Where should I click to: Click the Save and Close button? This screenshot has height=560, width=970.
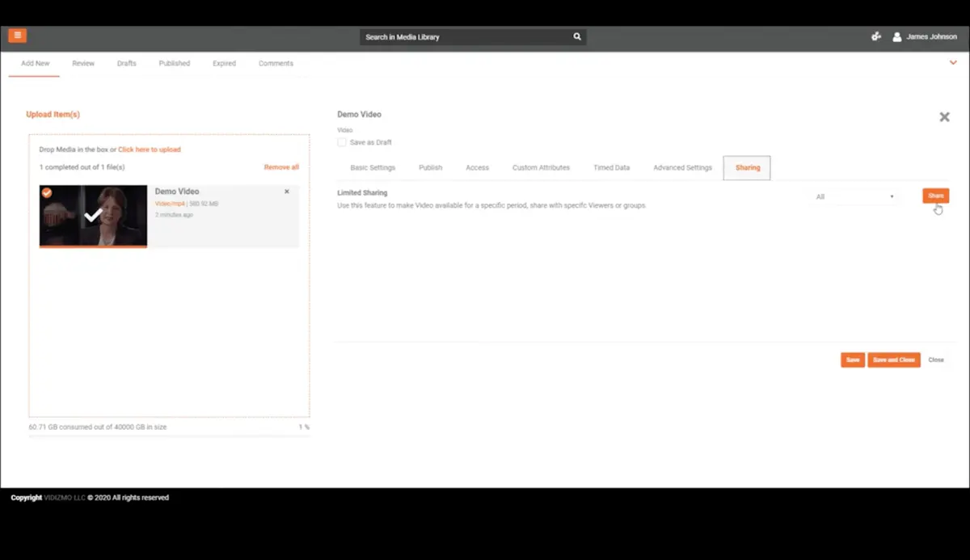point(894,360)
